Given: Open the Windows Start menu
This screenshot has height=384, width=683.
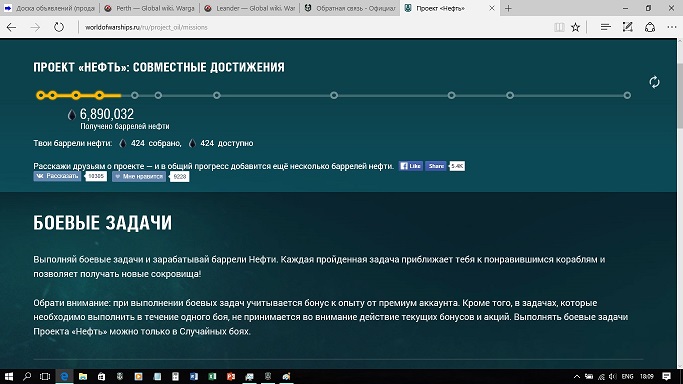Looking at the screenshot, I should (x=9, y=377).
